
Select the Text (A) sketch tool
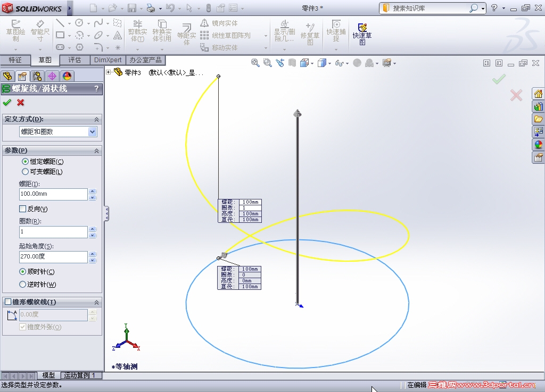click(118, 35)
